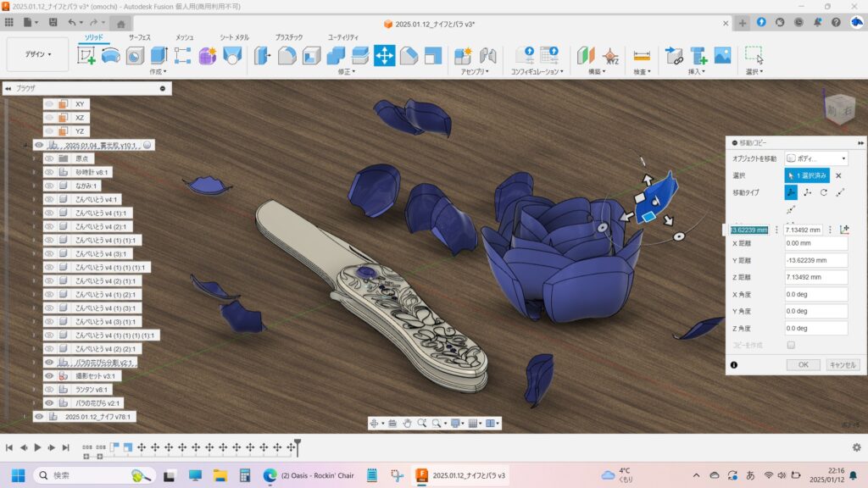Enable the コピーを作成 checkbox
This screenshot has width=868, height=488.
pyautogui.click(x=791, y=345)
